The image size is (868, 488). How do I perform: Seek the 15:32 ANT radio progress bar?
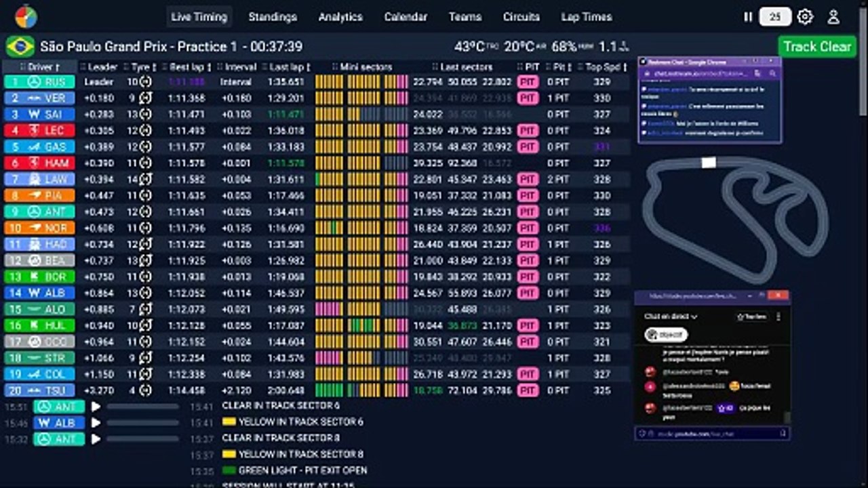(x=143, y=439)
